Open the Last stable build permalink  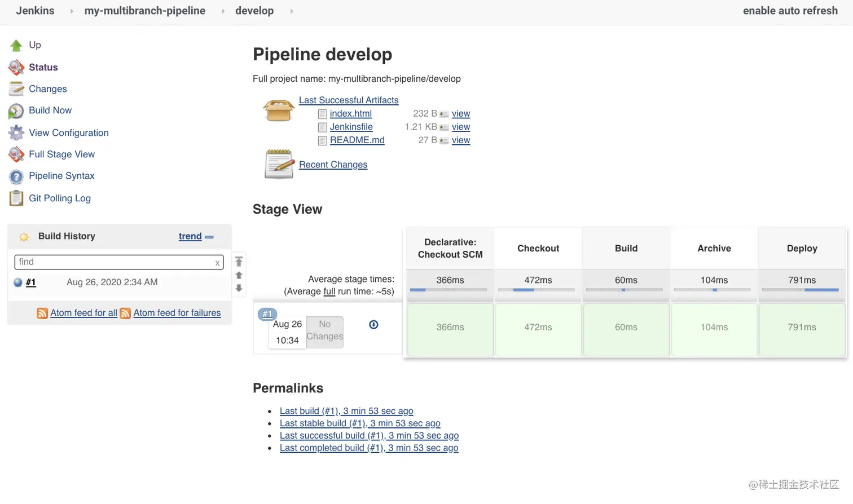[360, 423]
